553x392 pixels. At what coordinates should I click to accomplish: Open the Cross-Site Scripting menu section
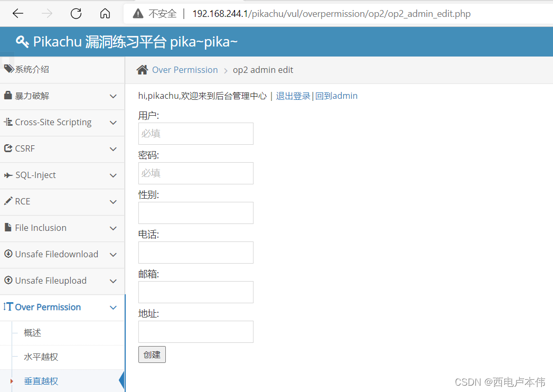[62, 123]
